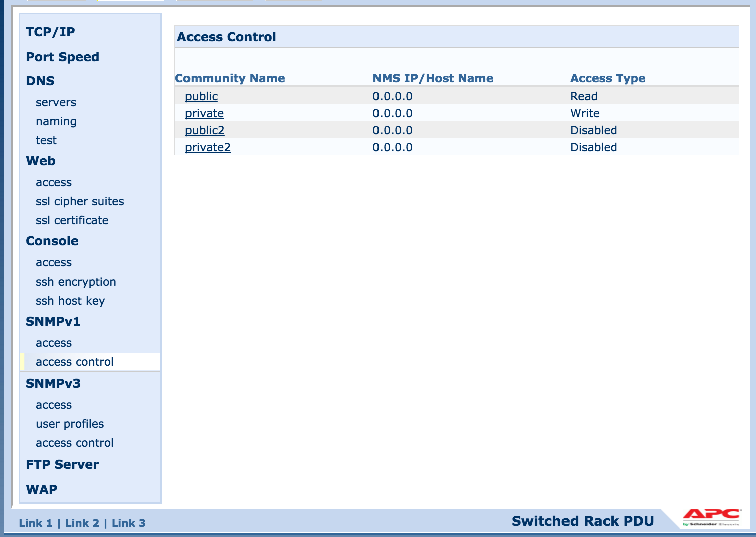This screenshot has width=756, height=537.
Task: Expand the Console section
Action: click(x=52, y=241)
